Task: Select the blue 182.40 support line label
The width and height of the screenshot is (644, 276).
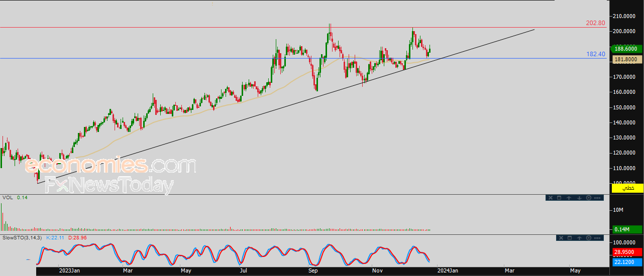Action: (x=595, y=54)
